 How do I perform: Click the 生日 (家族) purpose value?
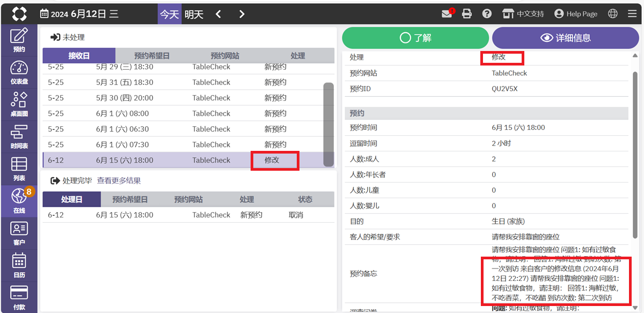508,221
